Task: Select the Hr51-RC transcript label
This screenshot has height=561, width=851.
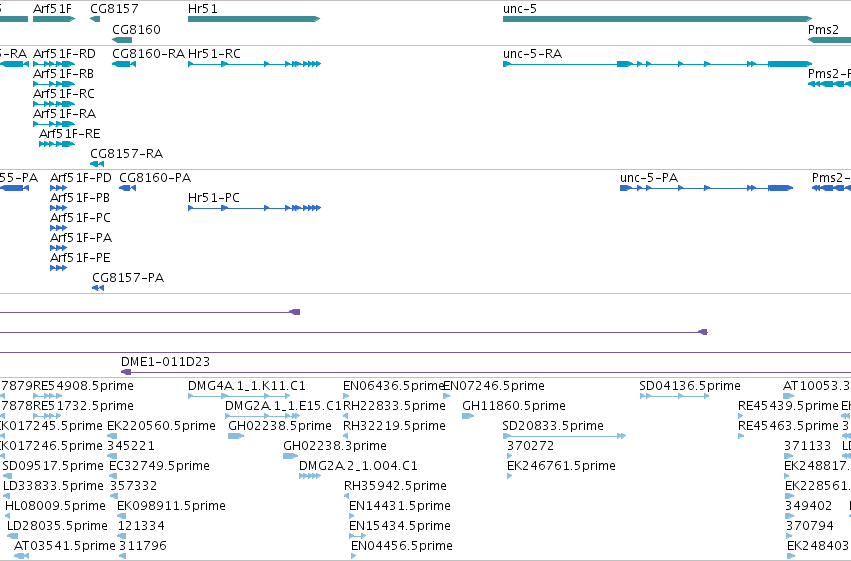Action: (x=214, y=54)
